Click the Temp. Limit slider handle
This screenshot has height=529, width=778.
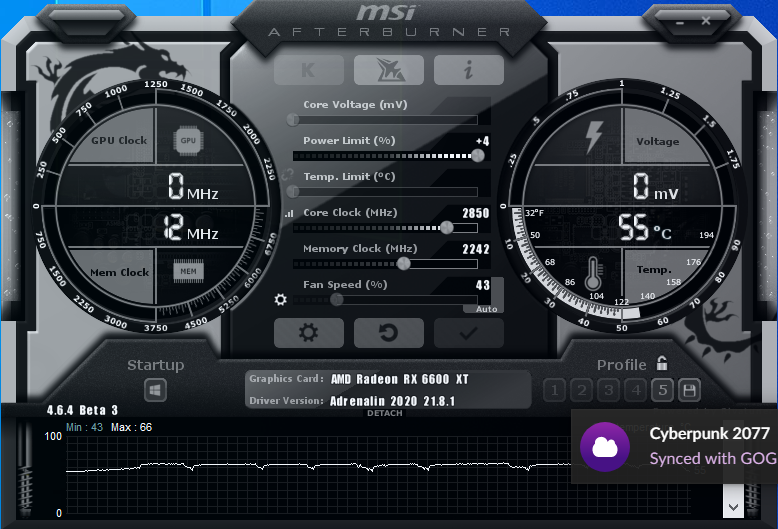point(293,192)
